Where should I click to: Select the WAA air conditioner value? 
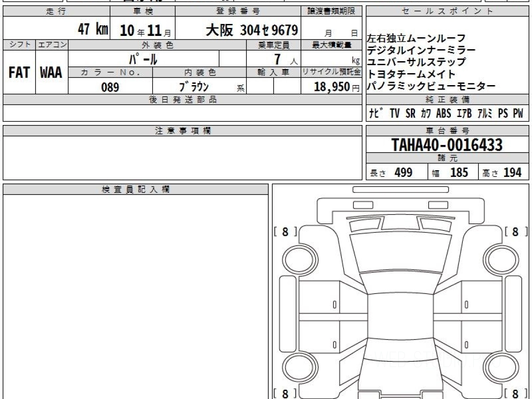click(x=51, y=73)
